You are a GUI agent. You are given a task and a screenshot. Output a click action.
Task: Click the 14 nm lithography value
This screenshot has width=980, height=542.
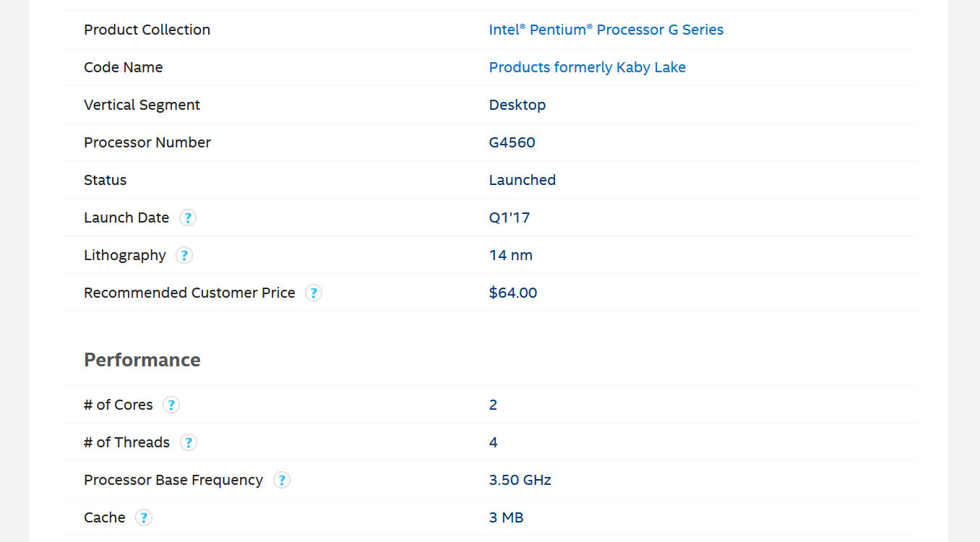511,255
